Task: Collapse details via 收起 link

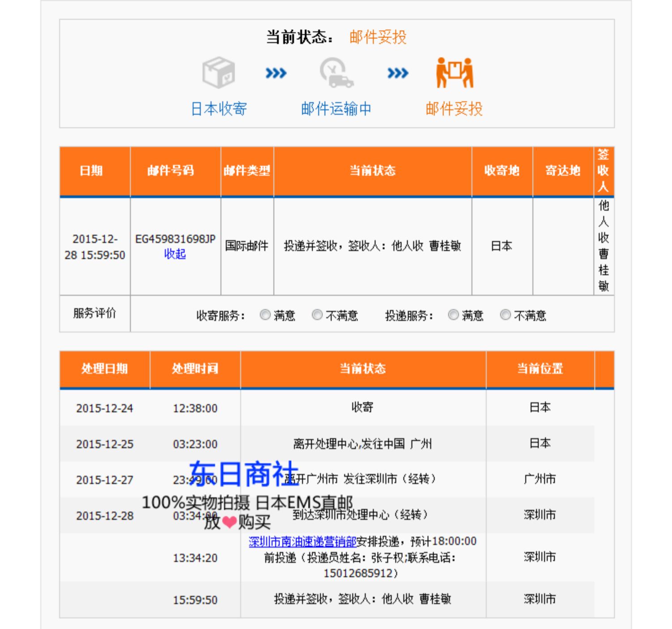Action: click(175, 254)
